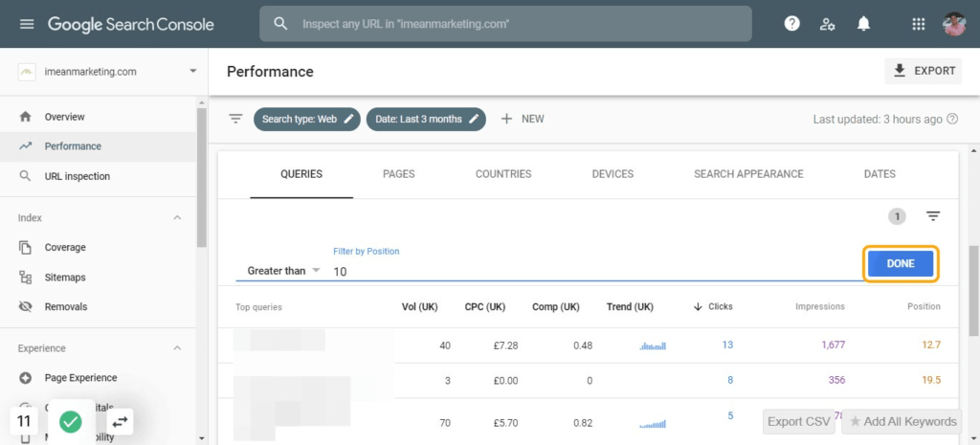Click the table filter rows icon

click(x=933, y=216)
